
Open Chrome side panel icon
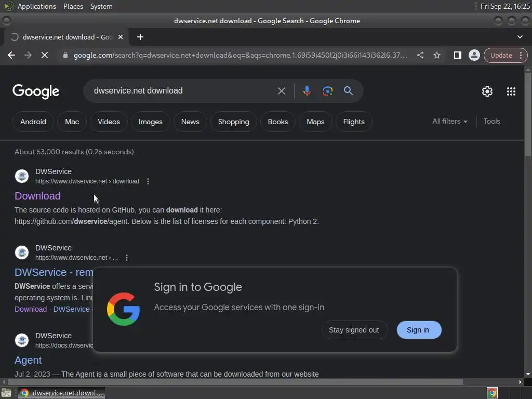457,55
